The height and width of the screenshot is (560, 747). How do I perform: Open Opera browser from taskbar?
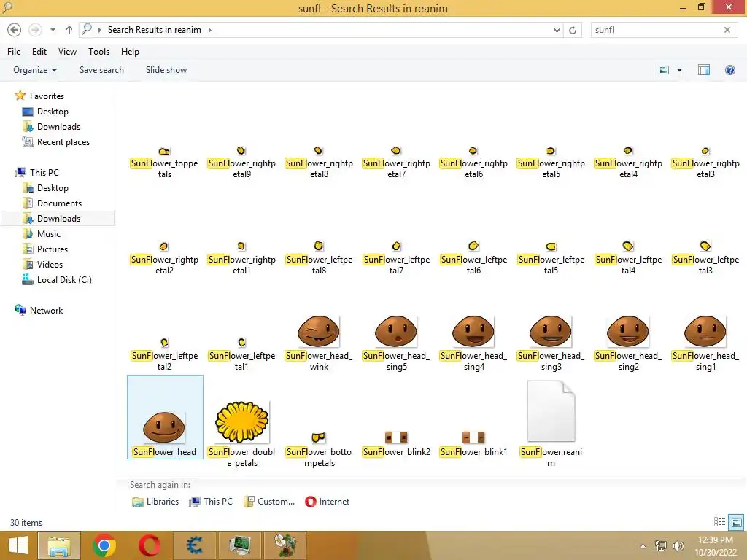[x=149, y=545]
